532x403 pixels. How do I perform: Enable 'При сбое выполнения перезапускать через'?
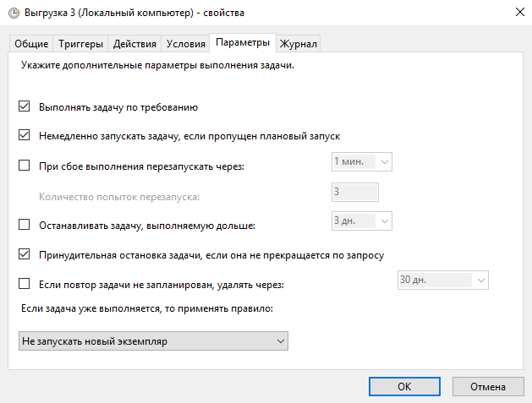24,166
